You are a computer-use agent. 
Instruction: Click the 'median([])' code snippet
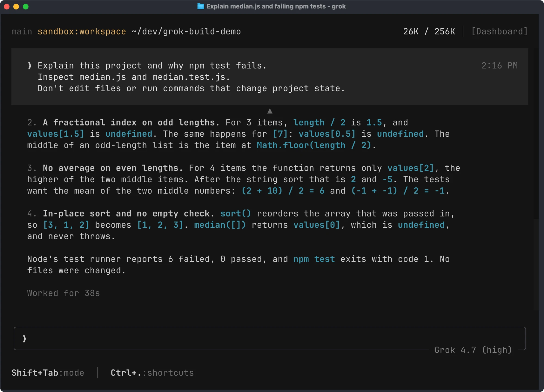click(x=220, y=225)
